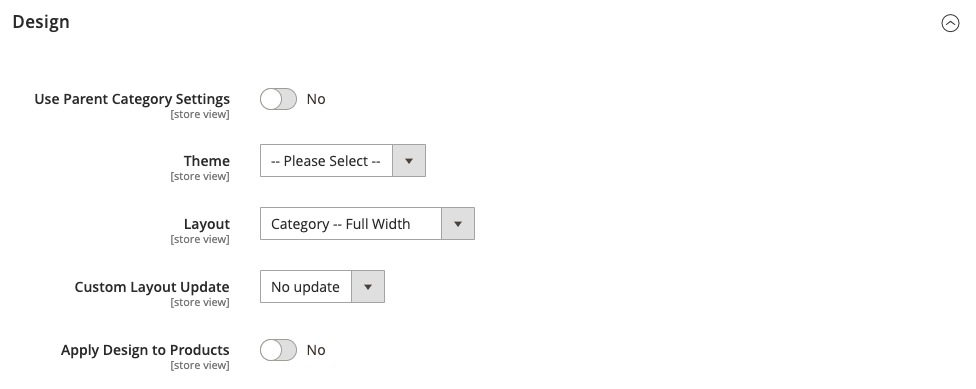Click the Apply Design to Products label

point(145,350)
